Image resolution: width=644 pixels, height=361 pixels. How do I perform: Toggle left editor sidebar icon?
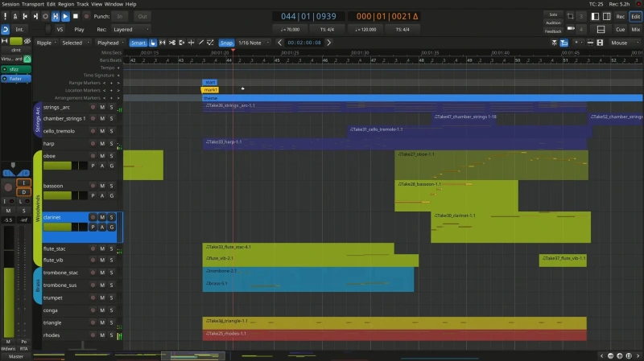click(595, 16)
